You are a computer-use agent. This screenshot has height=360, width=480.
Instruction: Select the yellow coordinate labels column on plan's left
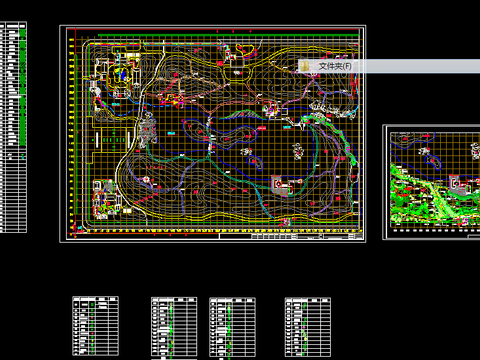[x=71, y=133]
